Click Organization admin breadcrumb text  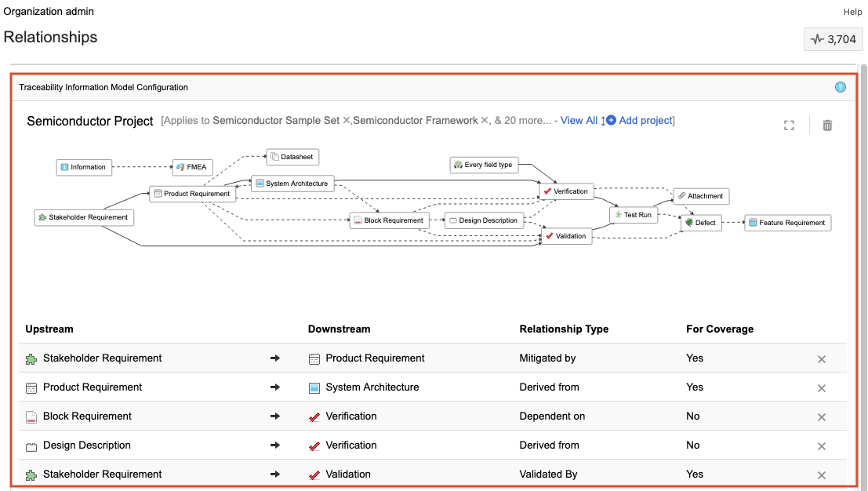[x=49, y=11]
